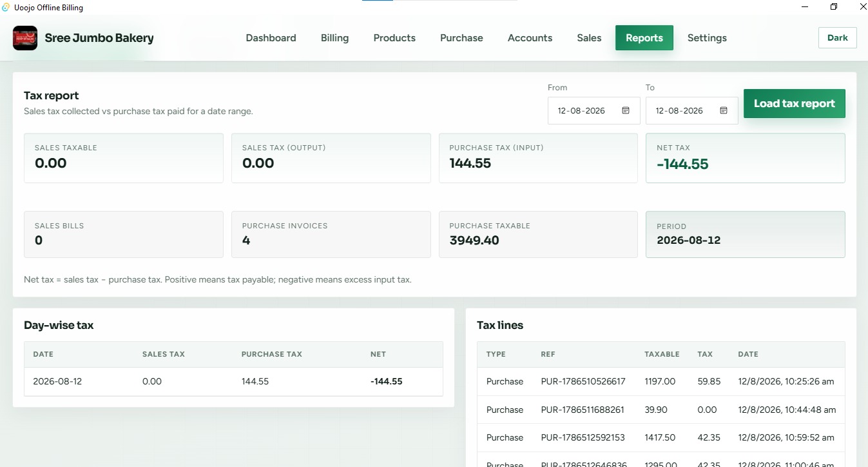Open the From date calendar picker icon
The width and height of the screenshot is (868, 467).
(x=626, y=111)
